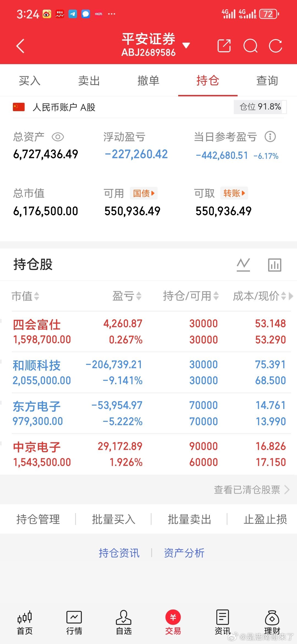Open 止盈止损 settings
The image size is (297, 644).
coord(265,519)
